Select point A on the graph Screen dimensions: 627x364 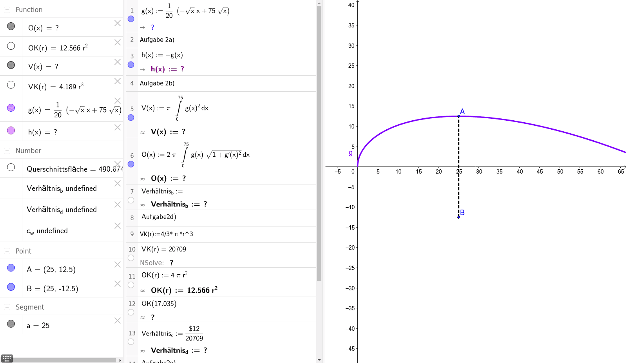[458, 116]
